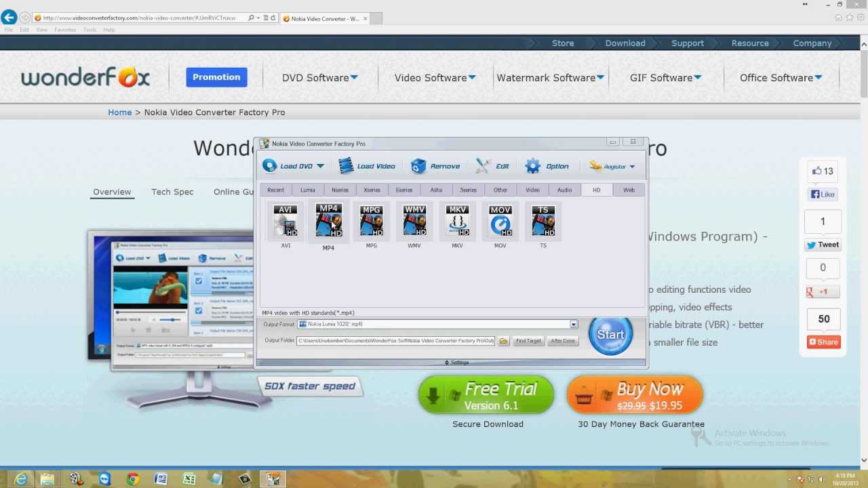Screen dimensions: 868x488
Task: Open the Office Software dropdown menu
Action: click(781, 77)
